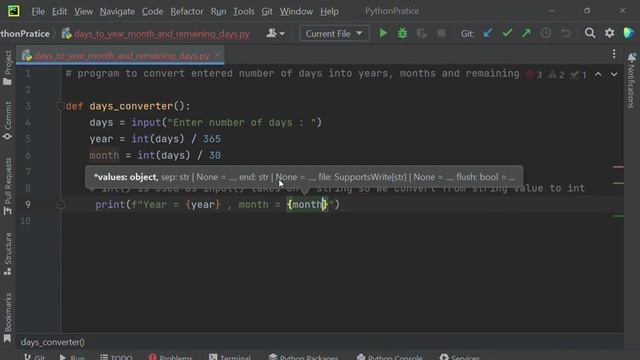Open Run tool window at bottom
The image size is (640, 360).
coord(72,357)
